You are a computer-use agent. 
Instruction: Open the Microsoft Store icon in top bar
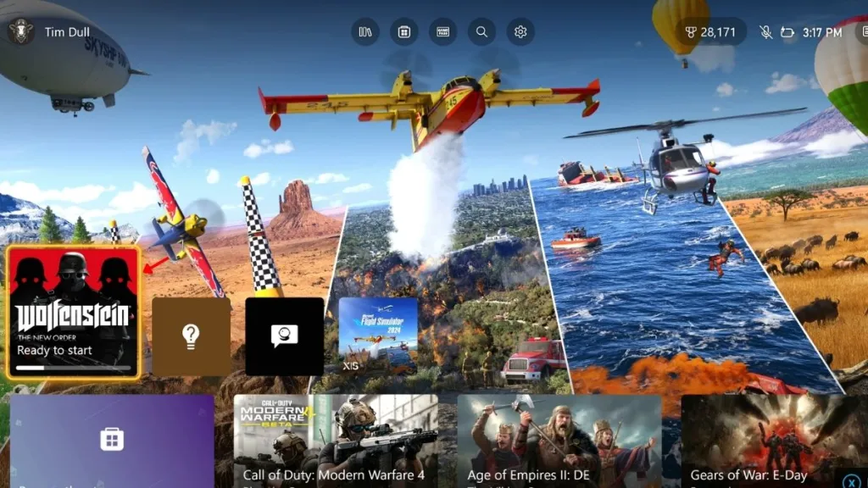pos(404,32)
